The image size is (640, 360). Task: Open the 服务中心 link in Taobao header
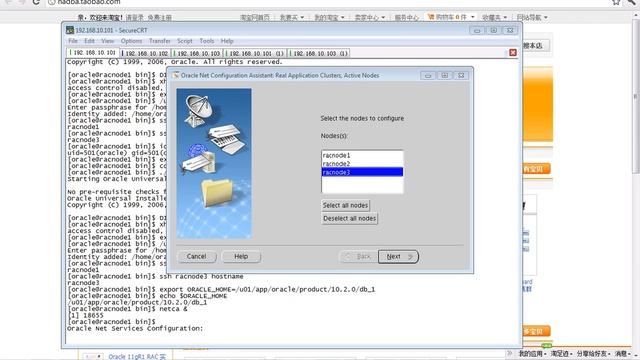(x=407, y=17)
